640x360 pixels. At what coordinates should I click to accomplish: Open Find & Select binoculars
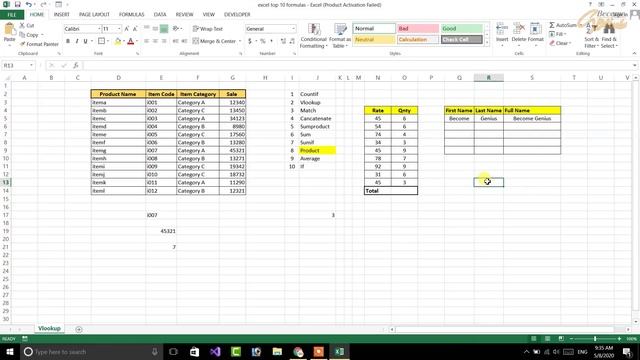click(x=609, y=36)
